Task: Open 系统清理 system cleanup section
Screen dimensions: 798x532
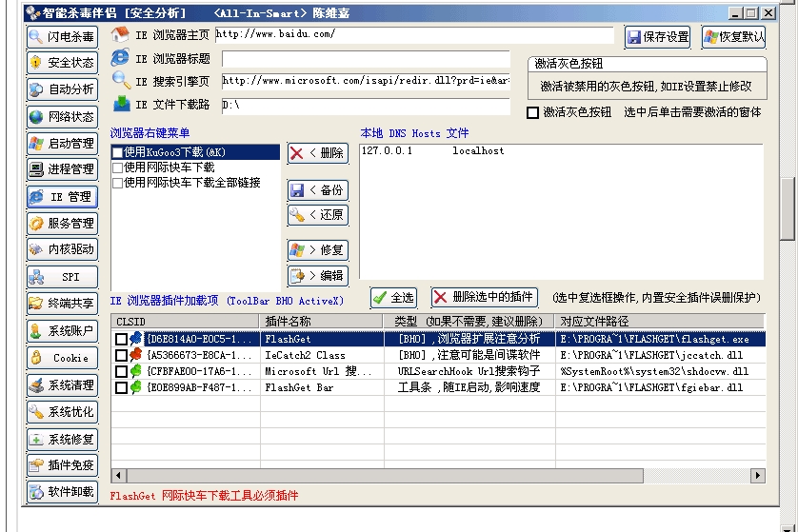Action: (x=62, y=385)
